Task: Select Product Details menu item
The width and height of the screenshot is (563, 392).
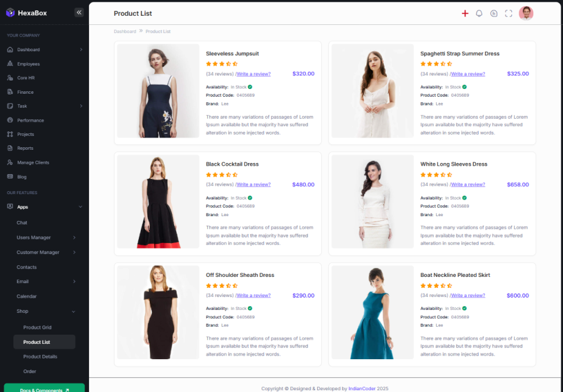Action: point(40,357)
